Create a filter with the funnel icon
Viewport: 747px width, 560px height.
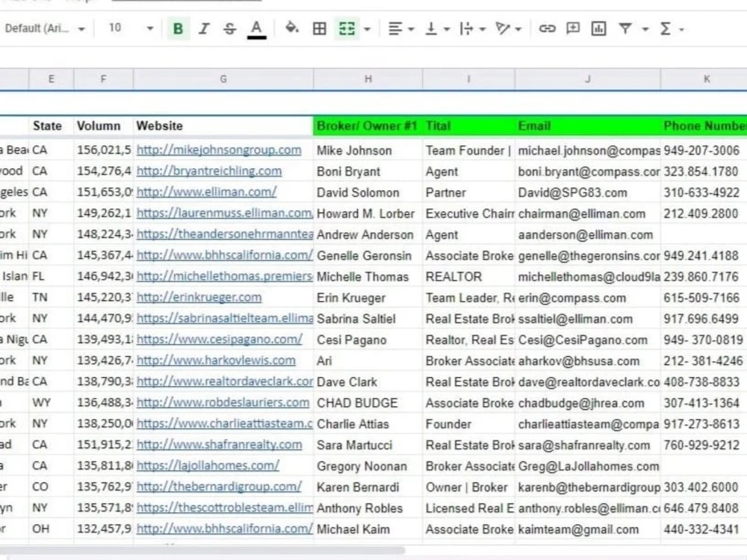click(627, 28)
